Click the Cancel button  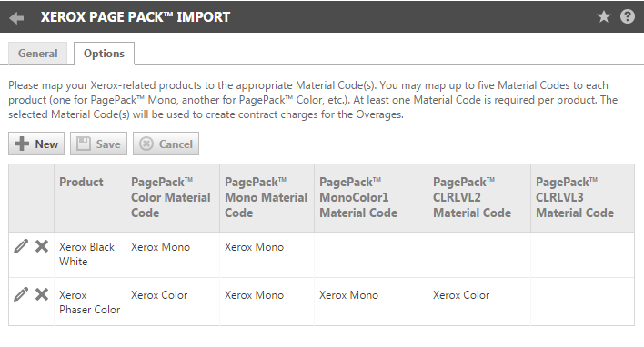166,144
